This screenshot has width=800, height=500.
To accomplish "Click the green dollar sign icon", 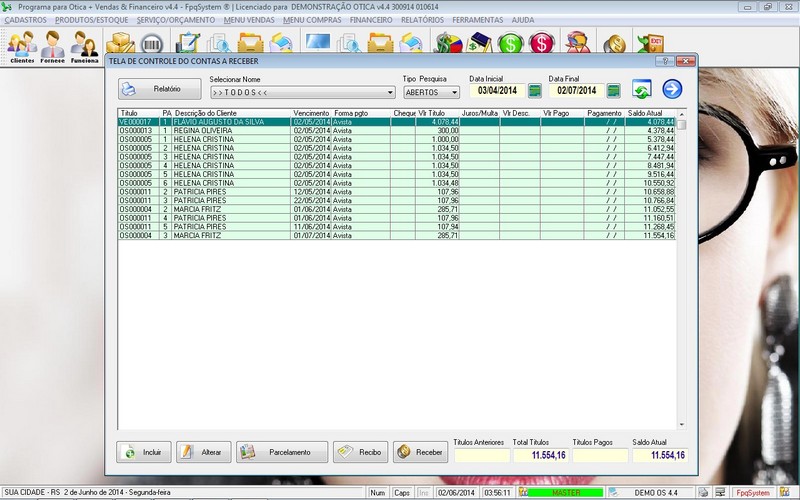I will pos(511,43).
